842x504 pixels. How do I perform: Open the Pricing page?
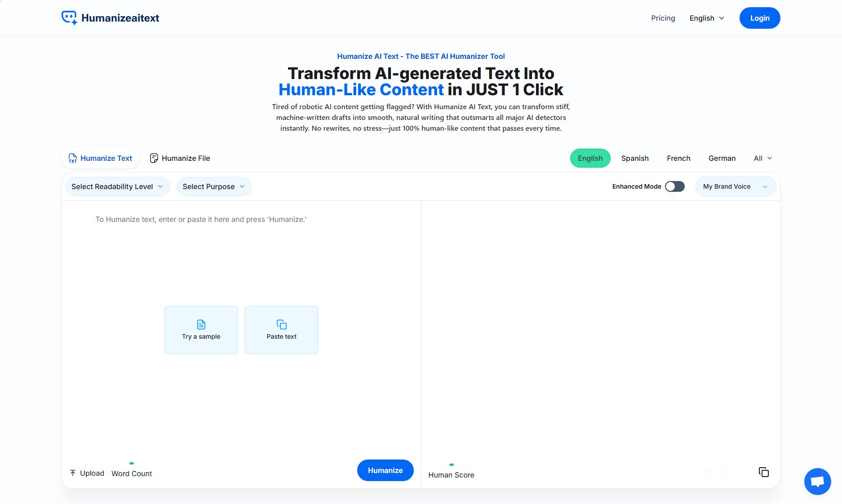point(663,18)
